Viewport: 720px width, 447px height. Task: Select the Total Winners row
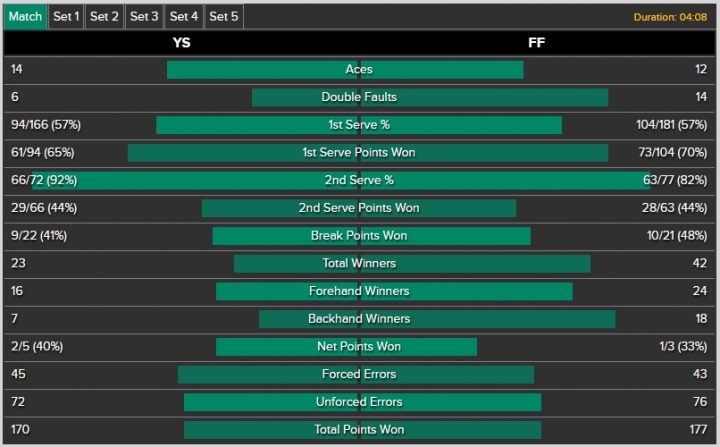[360, 264]
